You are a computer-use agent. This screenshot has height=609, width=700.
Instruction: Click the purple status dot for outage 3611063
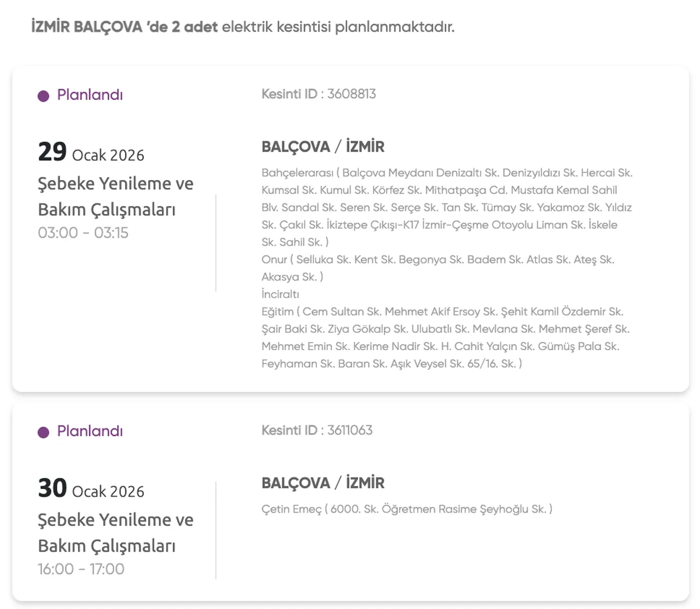pyautogui.click(x=43, y=432)
